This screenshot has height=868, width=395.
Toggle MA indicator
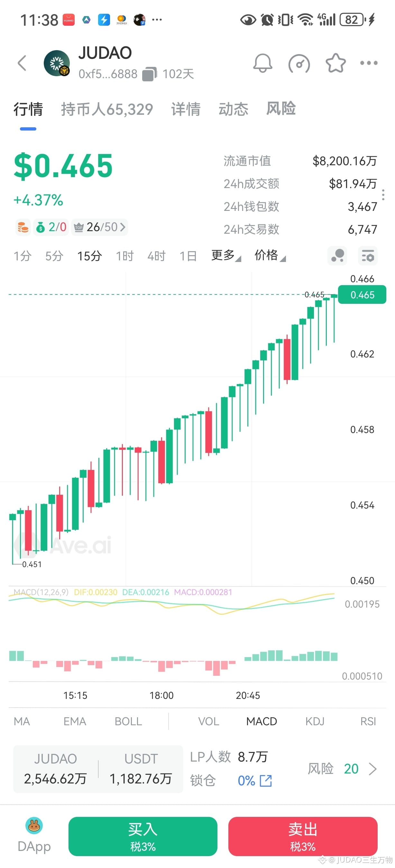(x=22, y=721)
